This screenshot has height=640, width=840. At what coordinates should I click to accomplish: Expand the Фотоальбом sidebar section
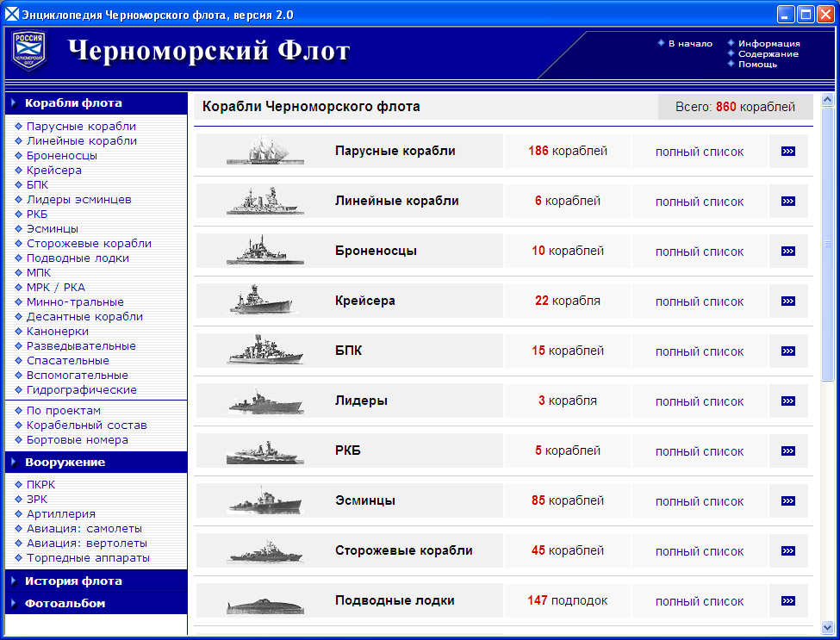pos(96,604)
